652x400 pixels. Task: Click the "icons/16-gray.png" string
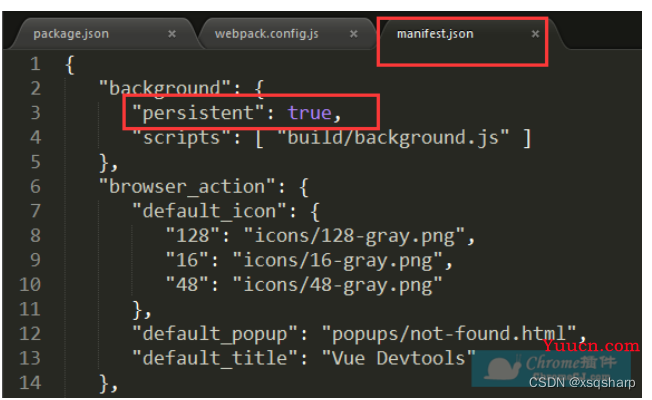(x=337, y=260)
